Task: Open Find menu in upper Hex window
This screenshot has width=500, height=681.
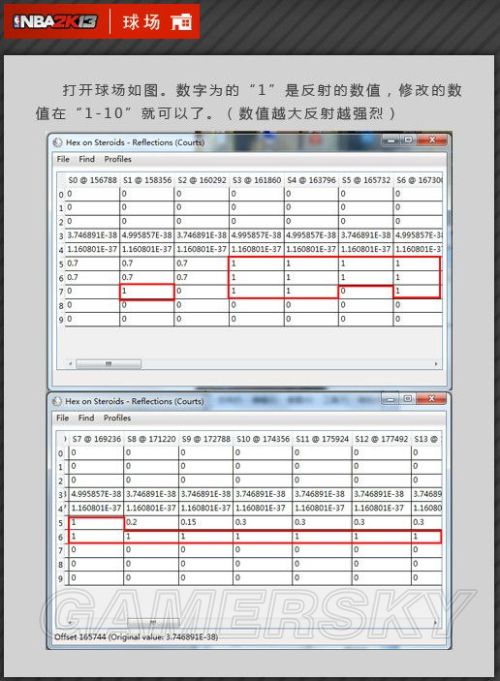Action: tap(87, 159)
